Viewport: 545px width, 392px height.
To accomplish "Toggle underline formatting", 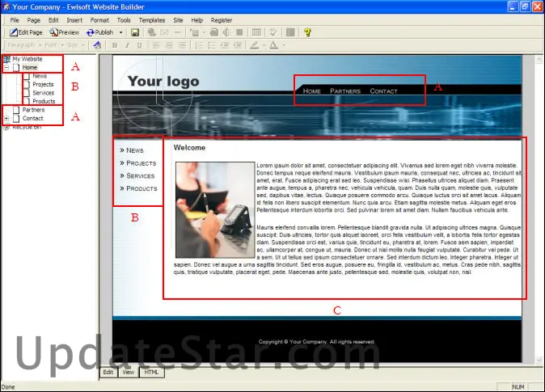I will (x=140, y=45).
